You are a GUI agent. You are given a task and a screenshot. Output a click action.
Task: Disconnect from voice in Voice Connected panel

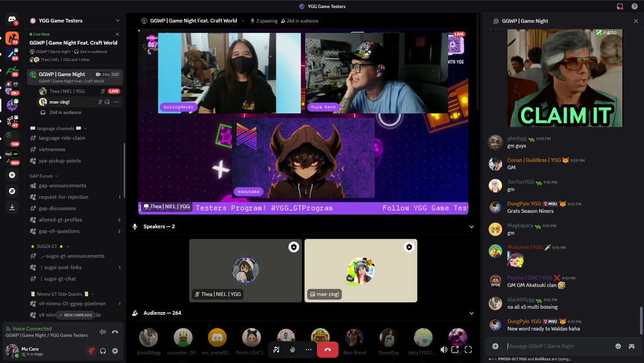click(x=115, y=332)
